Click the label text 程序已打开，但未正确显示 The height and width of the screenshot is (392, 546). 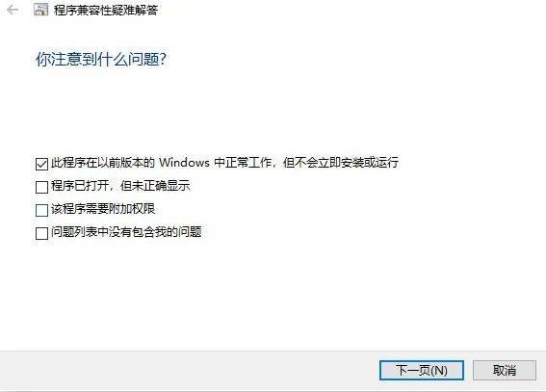pos(120,186)
